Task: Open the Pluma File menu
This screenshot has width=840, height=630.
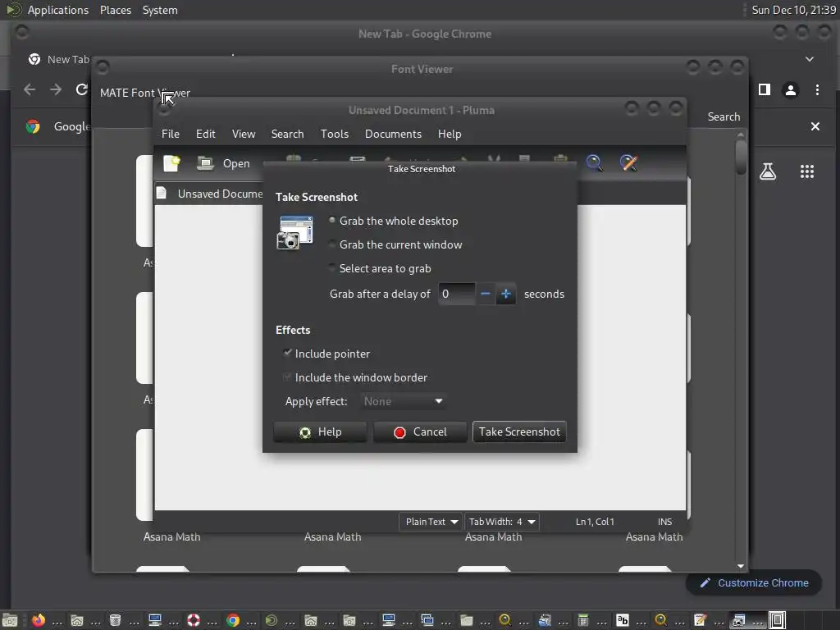Action: click(171, 134)
